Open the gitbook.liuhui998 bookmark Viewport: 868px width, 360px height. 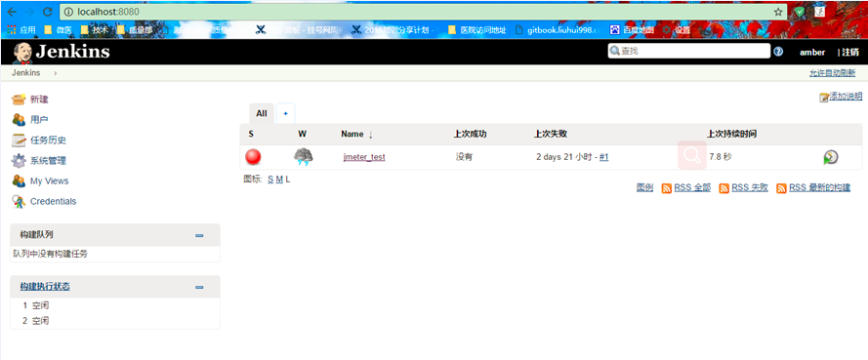(x=558, y=30)
